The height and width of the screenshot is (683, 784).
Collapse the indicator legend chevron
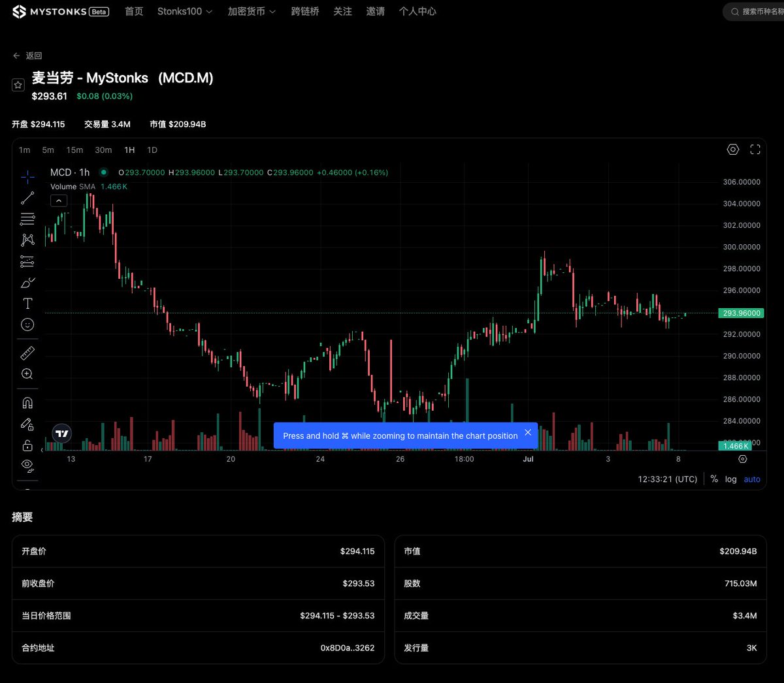click(x=59, y=200)
